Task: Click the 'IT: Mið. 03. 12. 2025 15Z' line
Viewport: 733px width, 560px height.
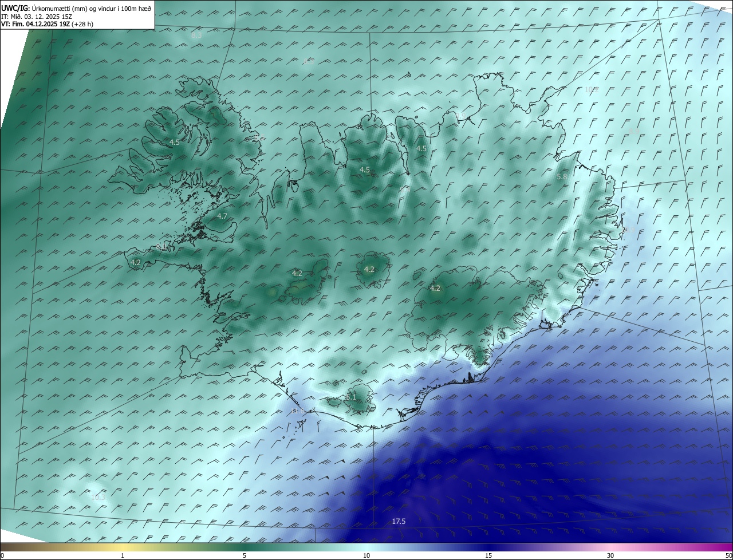Action: 36,17
